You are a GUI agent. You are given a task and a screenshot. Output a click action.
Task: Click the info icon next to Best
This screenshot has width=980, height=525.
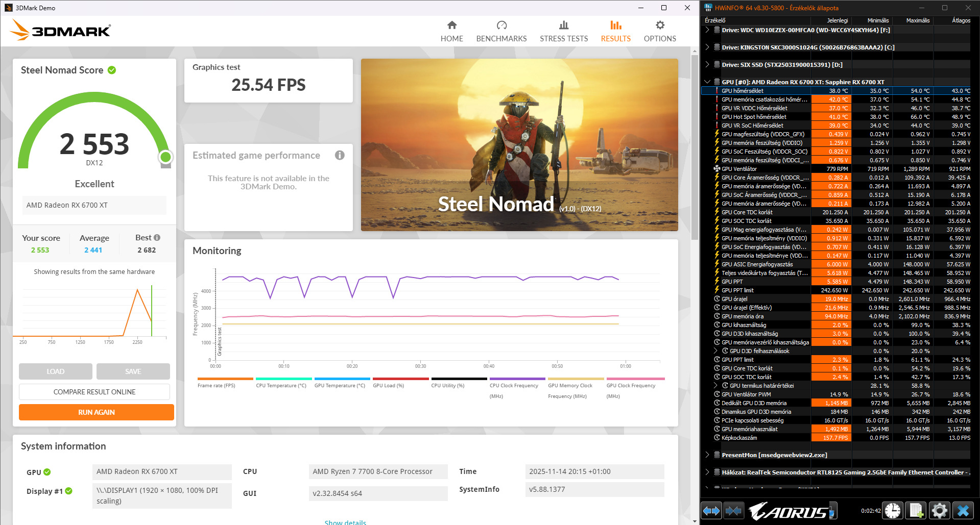pyautogui.click(x=157, y=237)
